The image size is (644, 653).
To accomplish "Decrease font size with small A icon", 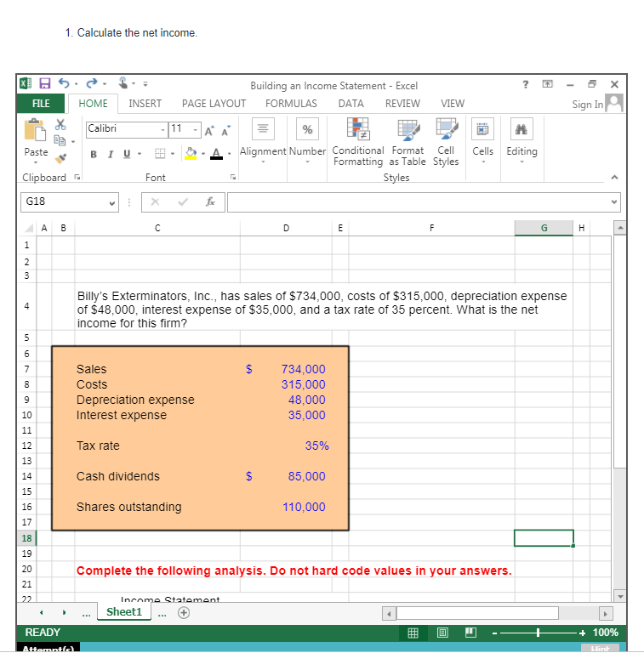I will click(225, 131).
